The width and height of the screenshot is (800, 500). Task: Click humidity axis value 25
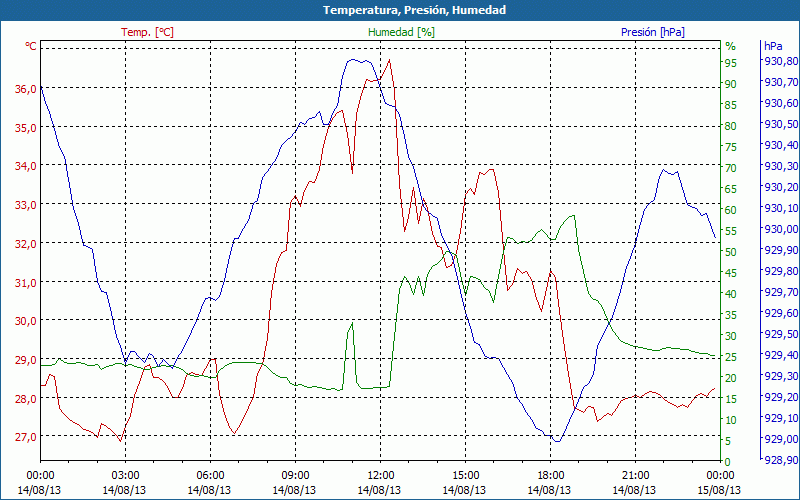[731, 357]
